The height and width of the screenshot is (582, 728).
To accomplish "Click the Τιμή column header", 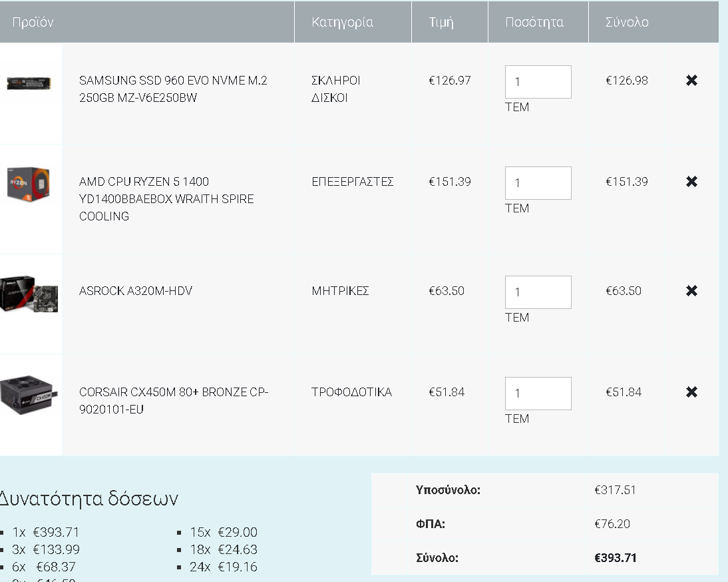I will point(441,22).
